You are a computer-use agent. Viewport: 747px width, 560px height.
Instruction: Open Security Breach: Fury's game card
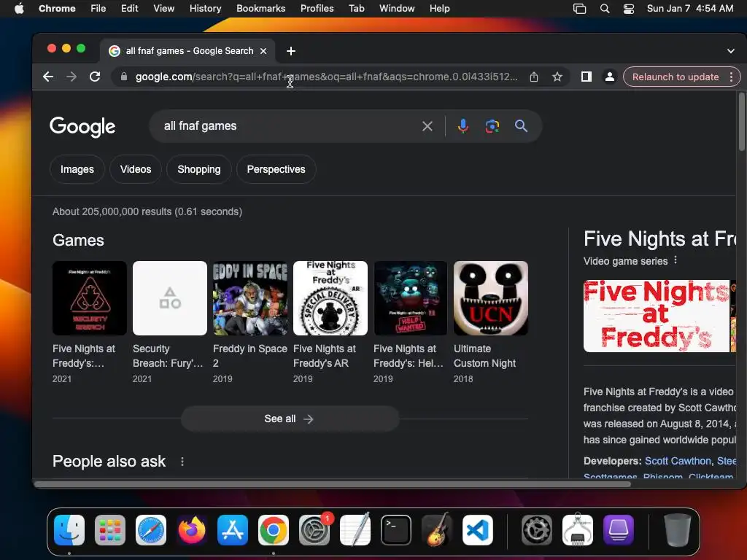click(x=169, y=322)
